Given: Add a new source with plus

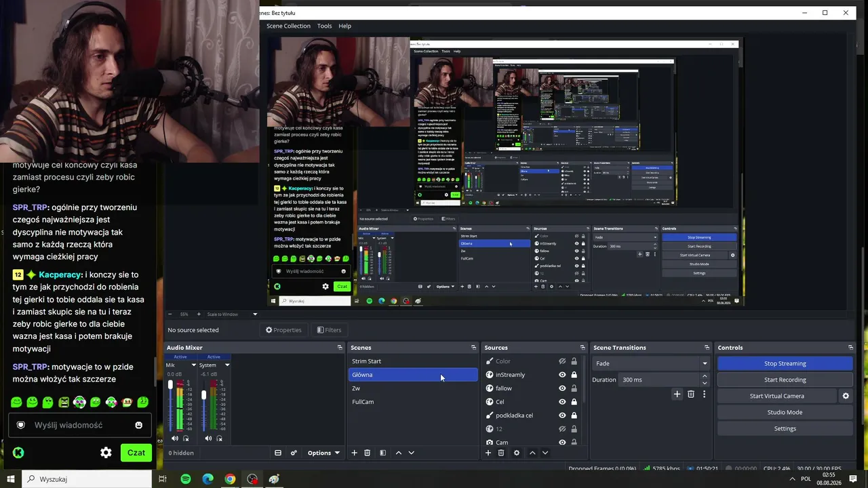Looking at the screenshot, I should (488, 453).
